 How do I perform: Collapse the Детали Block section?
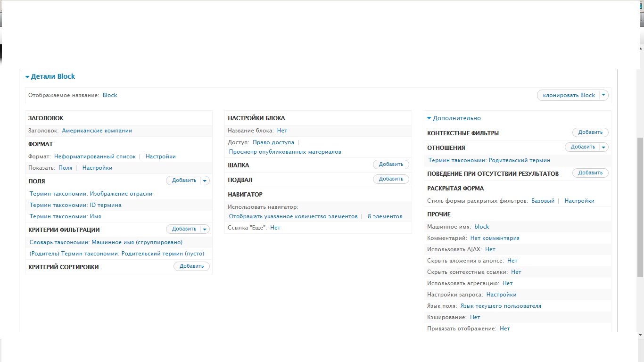coord(50,76)
